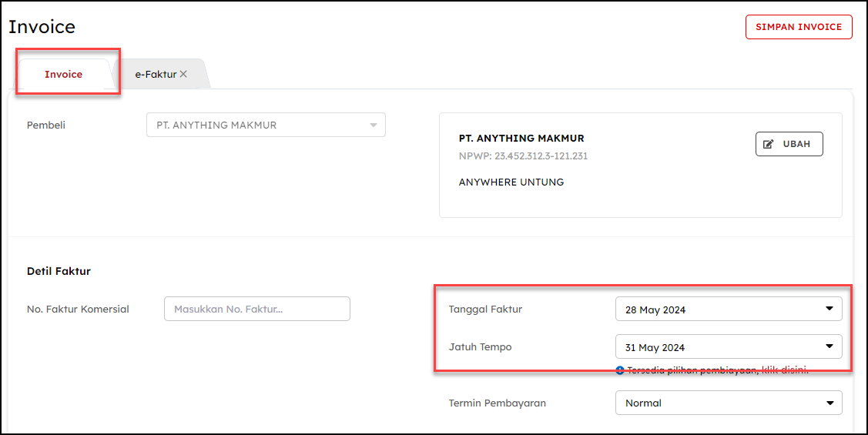This screenshot has height=435, width=868.
Task: Click the ANYWHERE UNTUNG address text
Action: [x=511, y=182]
